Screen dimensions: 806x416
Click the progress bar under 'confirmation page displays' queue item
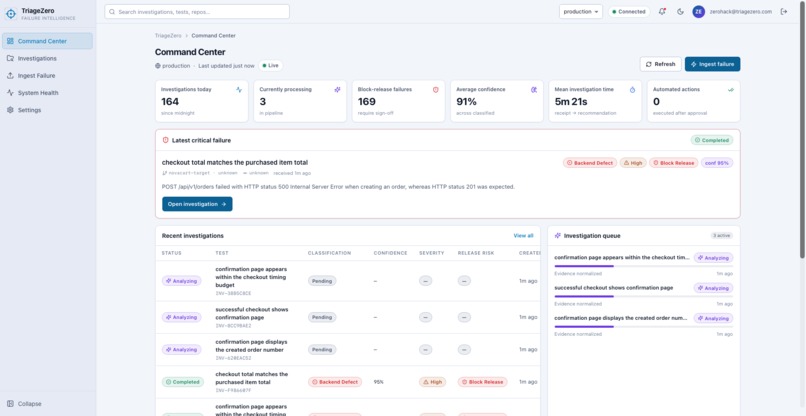coord(644,327)
